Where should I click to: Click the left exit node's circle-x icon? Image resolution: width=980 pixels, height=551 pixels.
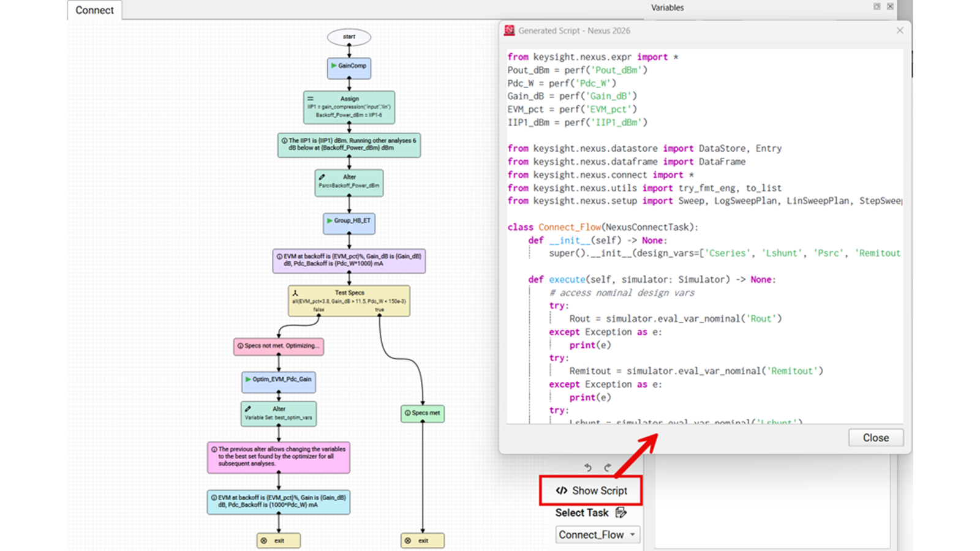[264, 541]
